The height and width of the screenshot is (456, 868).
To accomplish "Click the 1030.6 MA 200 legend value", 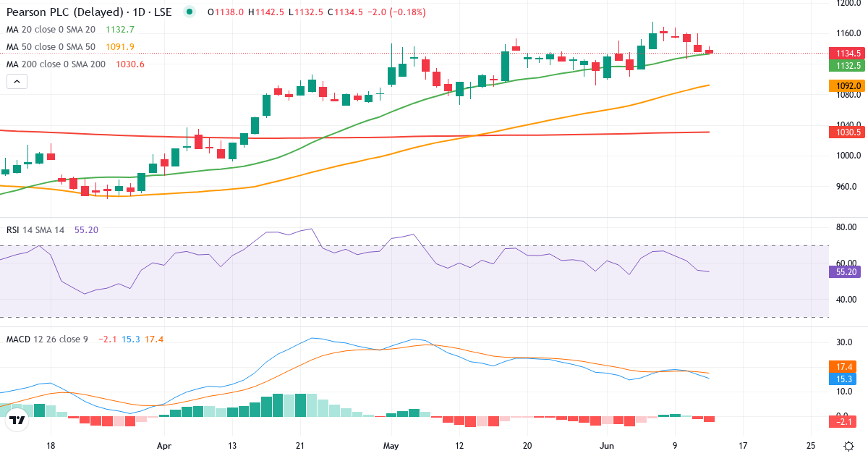I will [130, 64].
